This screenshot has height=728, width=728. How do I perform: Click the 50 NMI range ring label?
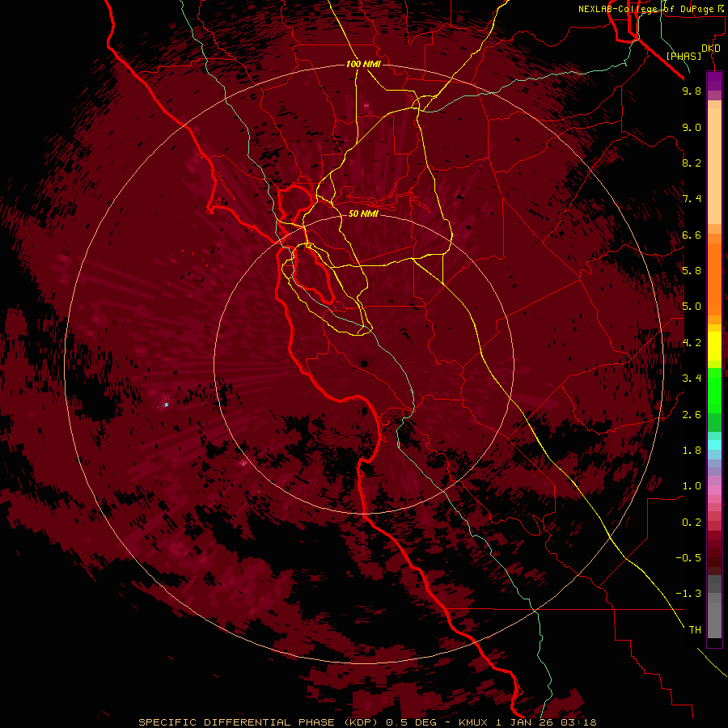pos(363,214)
